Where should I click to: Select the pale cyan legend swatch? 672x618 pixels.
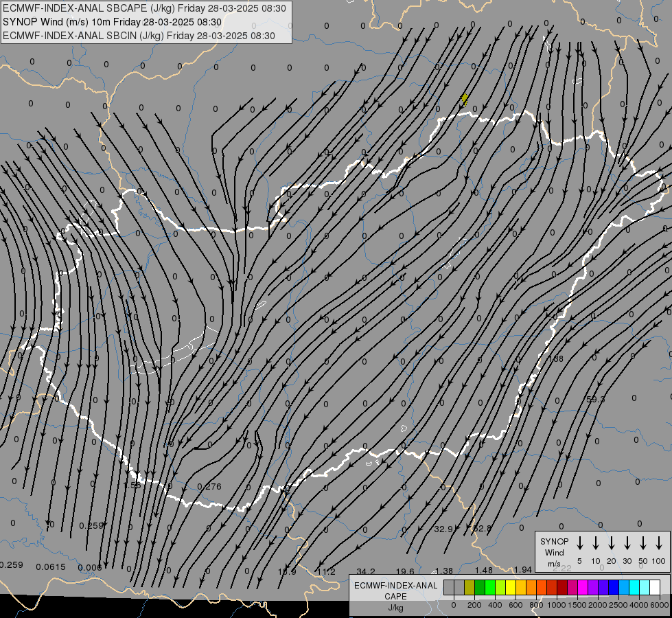coord(645,587)
